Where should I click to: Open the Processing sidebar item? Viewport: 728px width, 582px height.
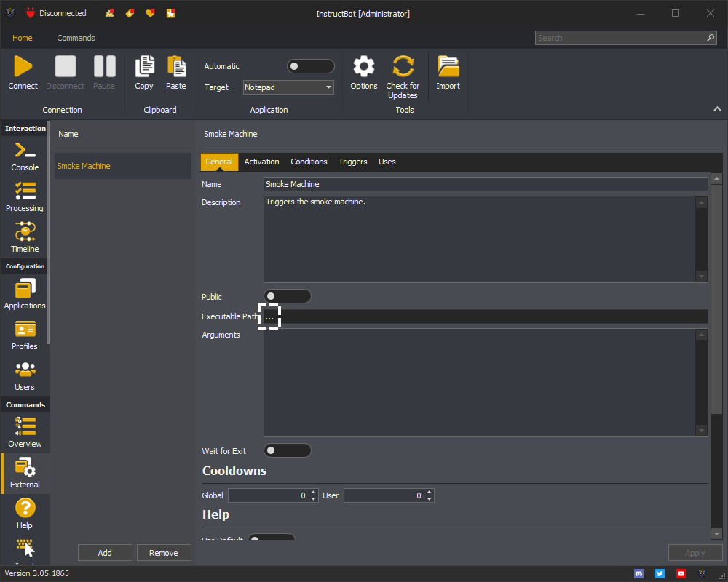25,197
